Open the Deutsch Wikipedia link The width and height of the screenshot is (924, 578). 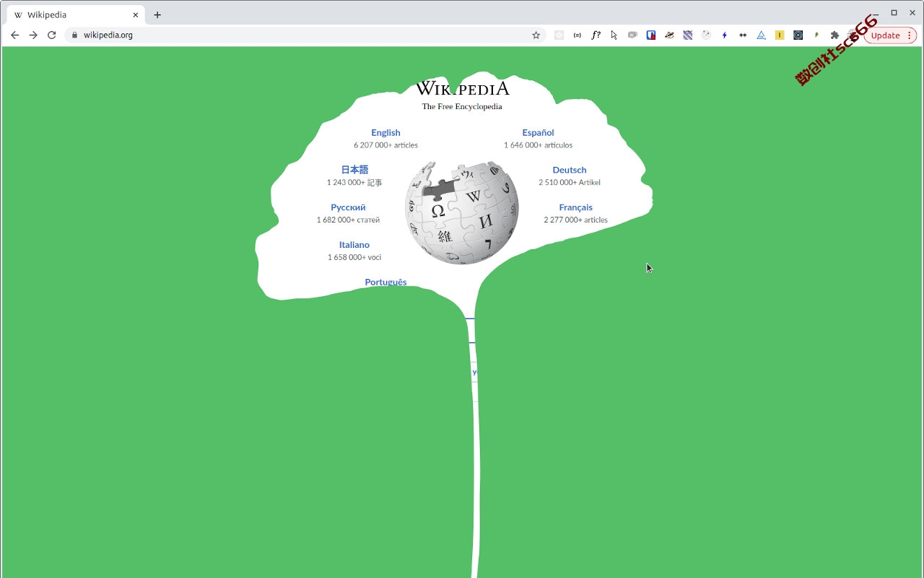coord(570,170)
